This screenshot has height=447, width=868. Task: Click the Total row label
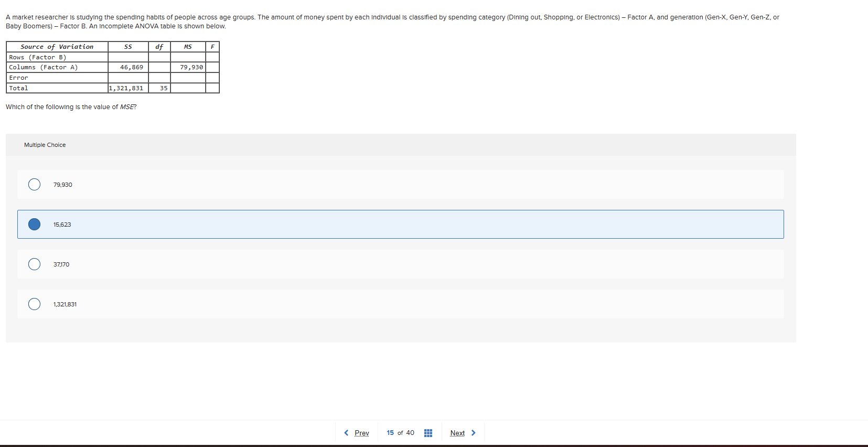[57, 88]
